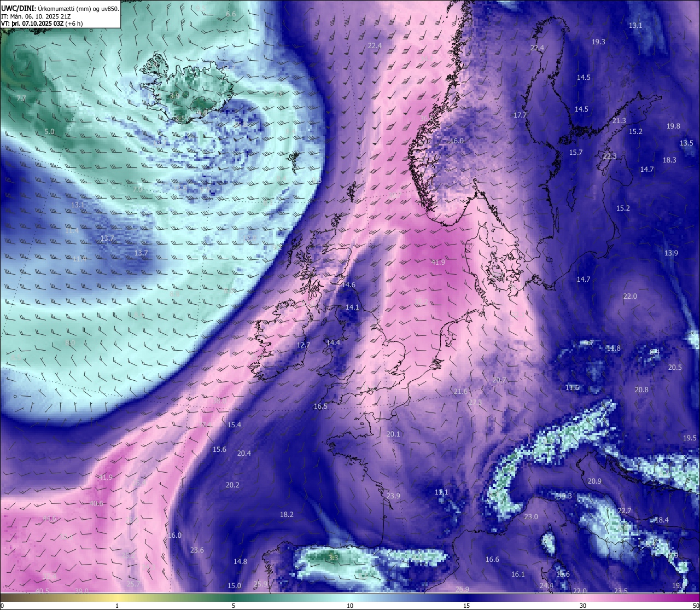Click the map value '26.9'

[x=462, y=589]
